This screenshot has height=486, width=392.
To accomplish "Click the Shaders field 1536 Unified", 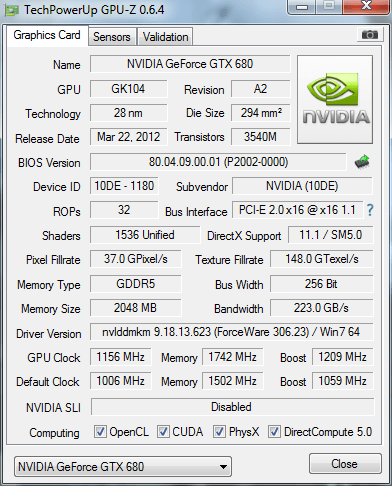I will tap(145, 235).
